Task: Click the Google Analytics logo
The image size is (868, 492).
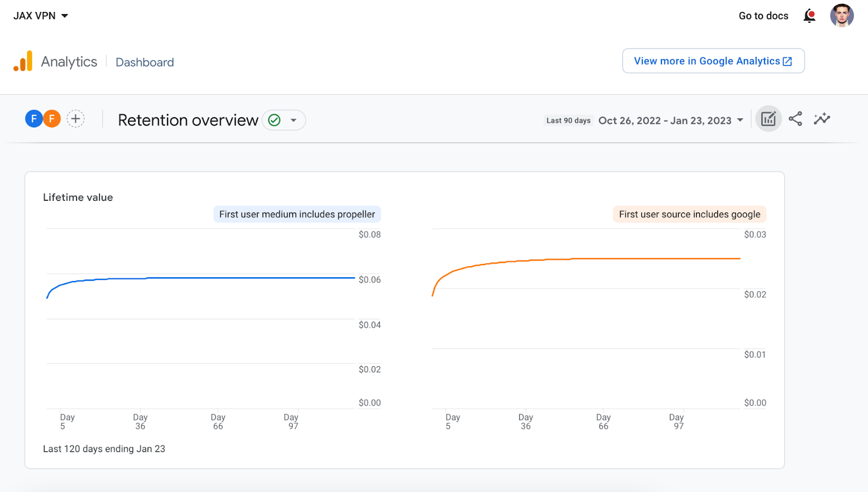Action: pos(23,61)
